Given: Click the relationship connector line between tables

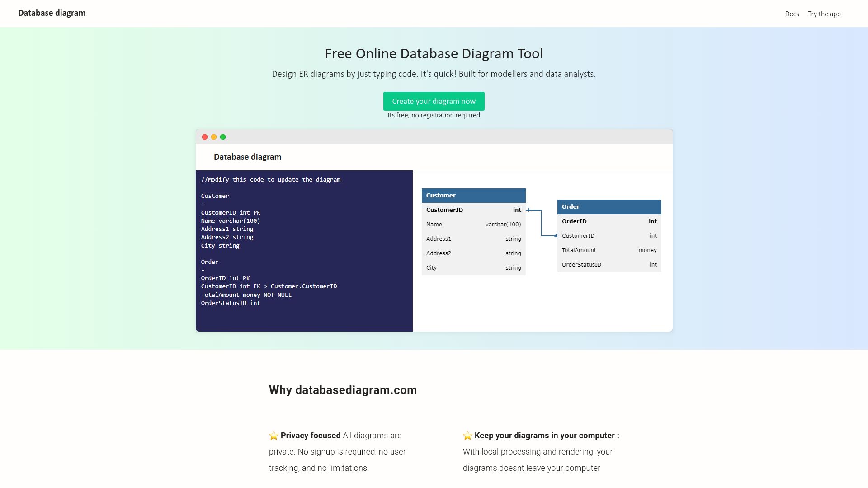Looking at the screenshot, I should coord(542,223).
